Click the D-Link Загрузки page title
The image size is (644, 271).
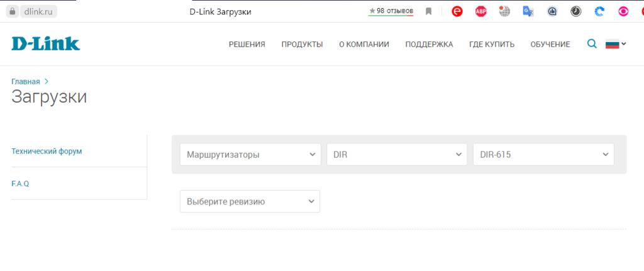(x=221, y=12)
